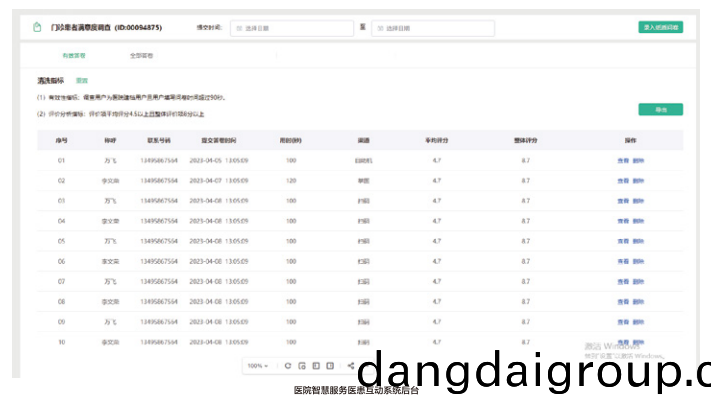Click the calendar icon in start date field

238,28
